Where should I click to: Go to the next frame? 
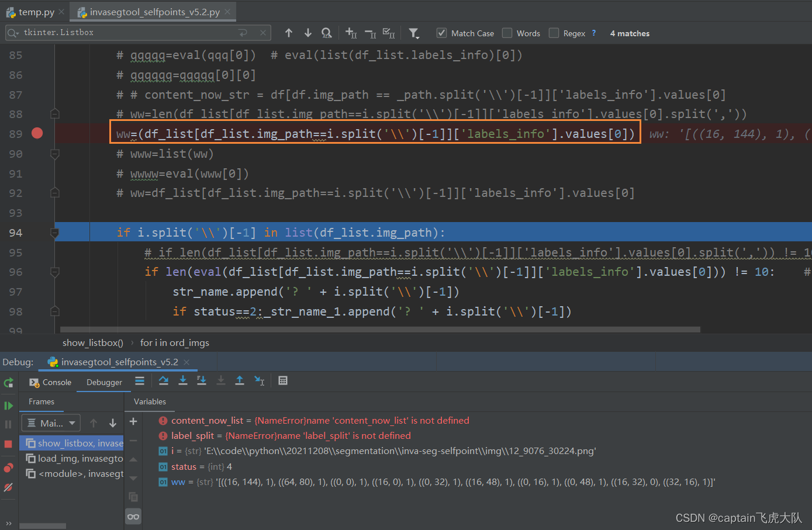(113, 423)
